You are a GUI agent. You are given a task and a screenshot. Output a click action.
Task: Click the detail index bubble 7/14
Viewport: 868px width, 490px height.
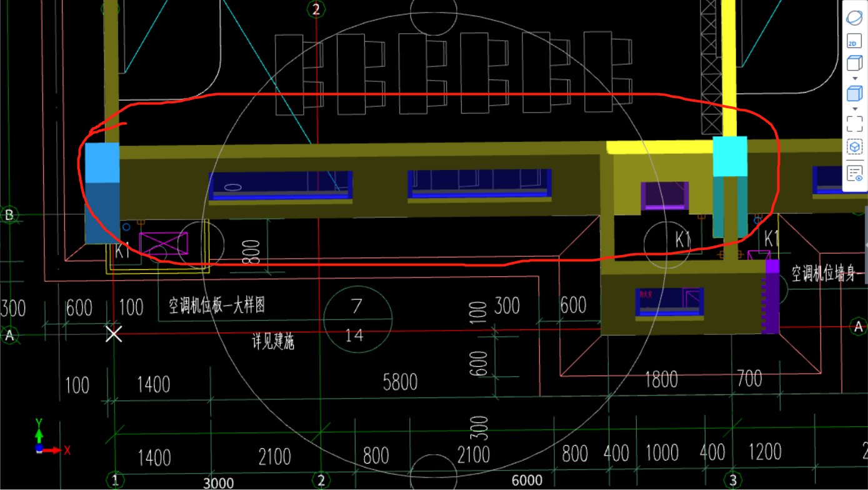click(x=357, y=319)
